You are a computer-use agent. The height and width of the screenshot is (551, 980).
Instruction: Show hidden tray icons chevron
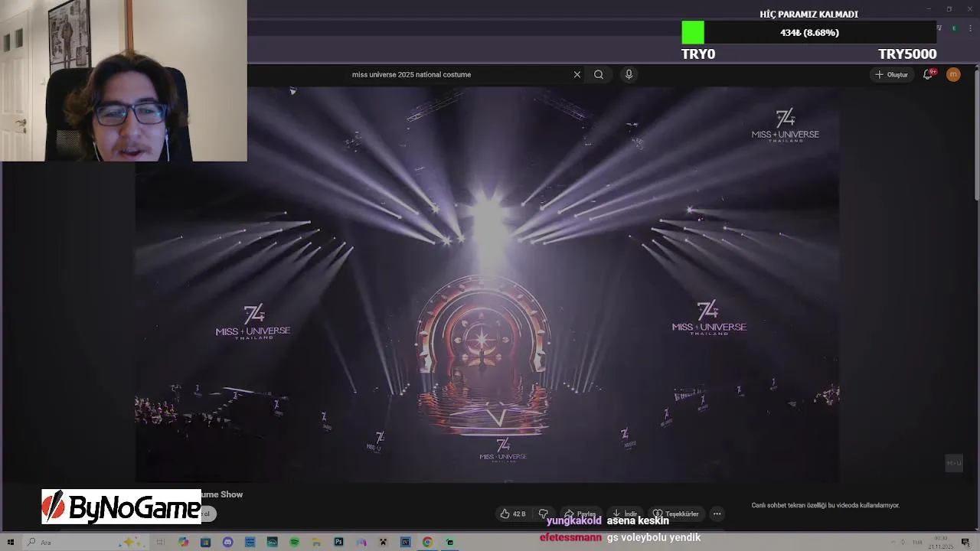click(x=892, y=542)
